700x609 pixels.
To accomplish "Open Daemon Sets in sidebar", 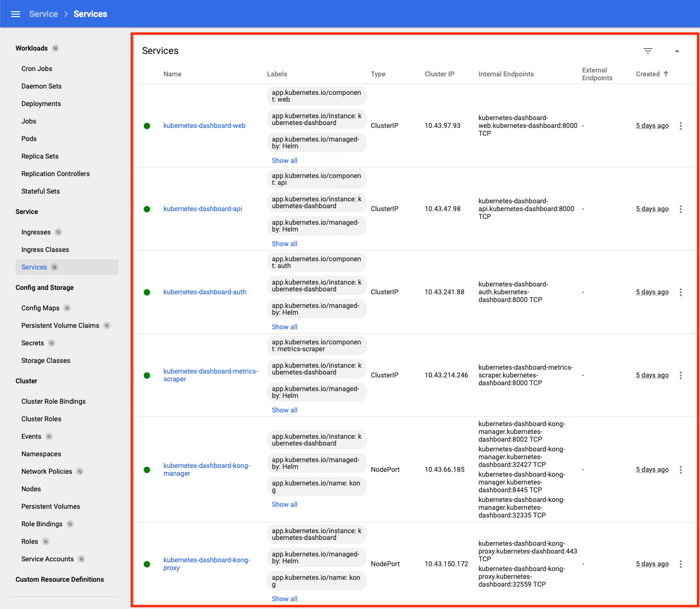I will 41,86.
